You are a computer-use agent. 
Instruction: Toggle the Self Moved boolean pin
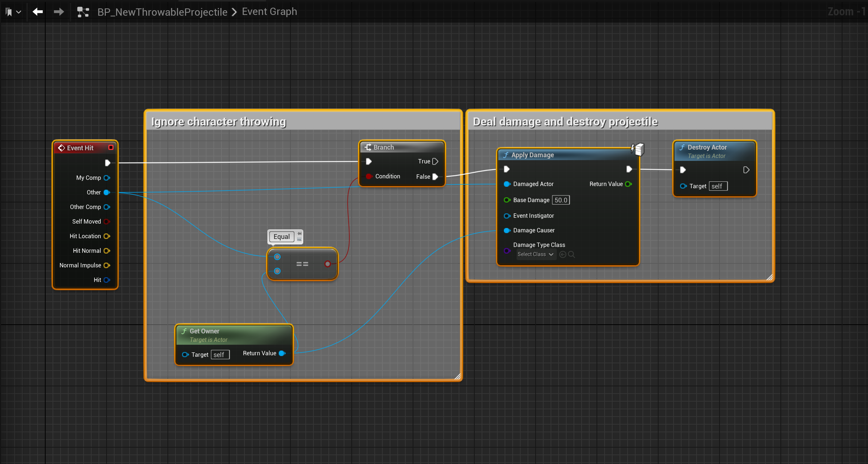[106, 221]
